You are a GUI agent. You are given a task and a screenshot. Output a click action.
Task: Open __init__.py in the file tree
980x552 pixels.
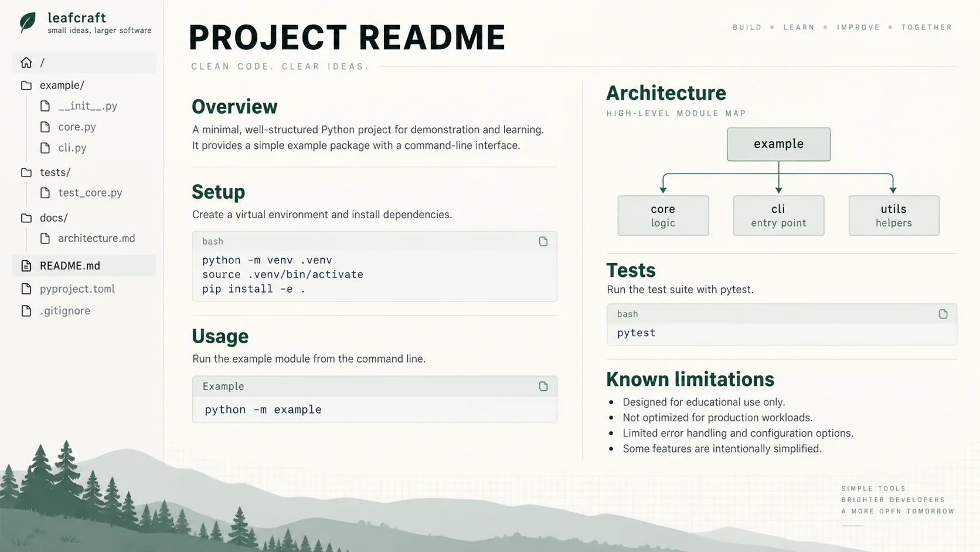tap(88, 106)
